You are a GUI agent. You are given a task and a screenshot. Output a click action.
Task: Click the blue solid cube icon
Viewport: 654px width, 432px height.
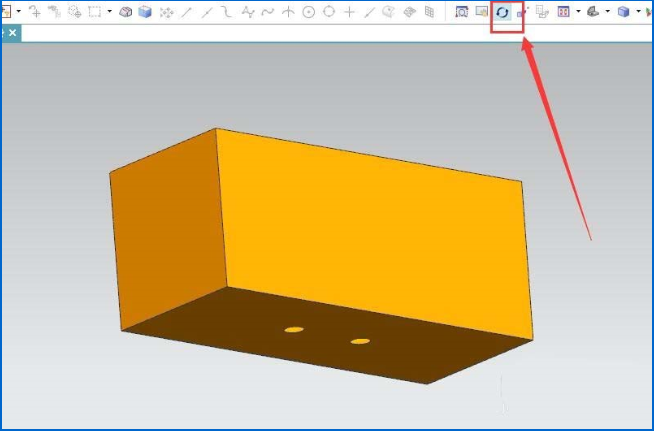pos(145,12)
